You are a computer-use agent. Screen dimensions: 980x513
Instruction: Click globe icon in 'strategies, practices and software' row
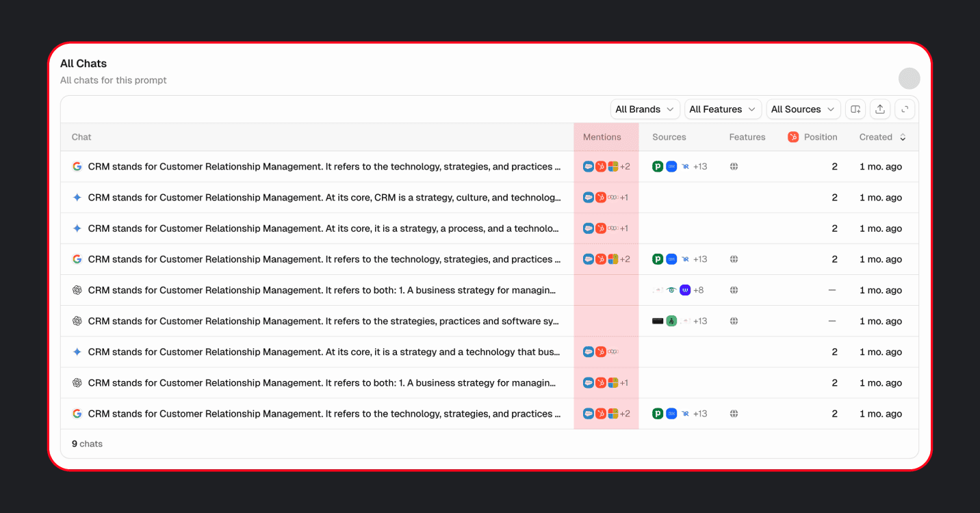734,321
